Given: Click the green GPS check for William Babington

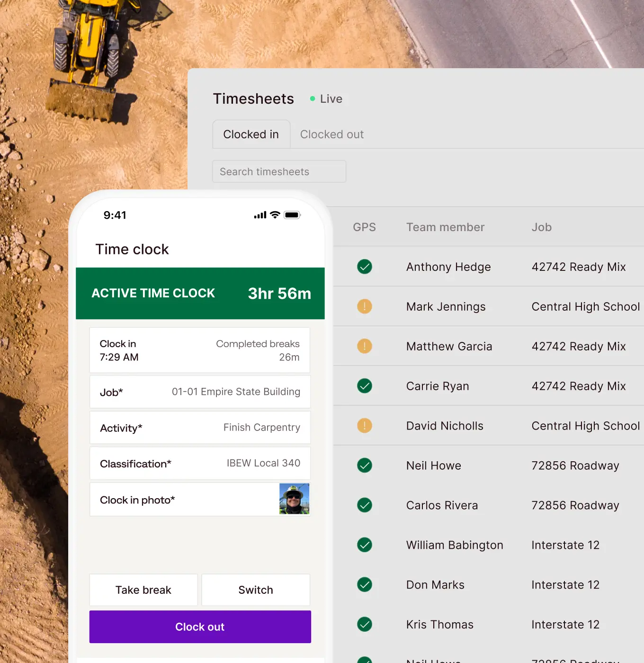Looking at the screenshot, I should coord(365,545).
